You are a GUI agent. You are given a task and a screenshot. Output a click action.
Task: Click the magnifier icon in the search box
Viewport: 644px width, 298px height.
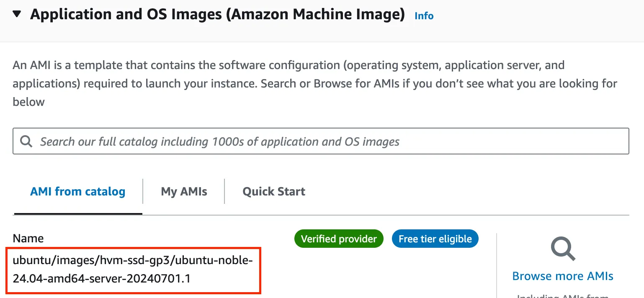(26, 141)
